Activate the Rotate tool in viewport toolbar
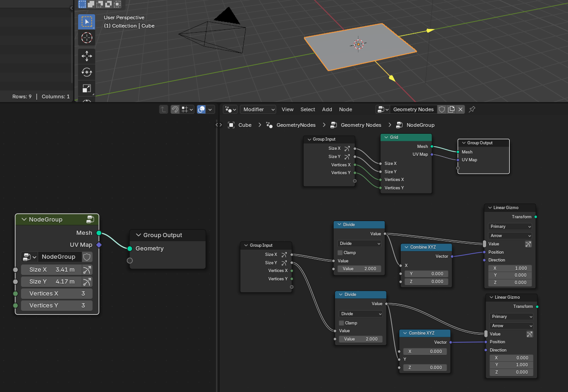This screenshot has width=568, height=392. click(x=86, y=72)
